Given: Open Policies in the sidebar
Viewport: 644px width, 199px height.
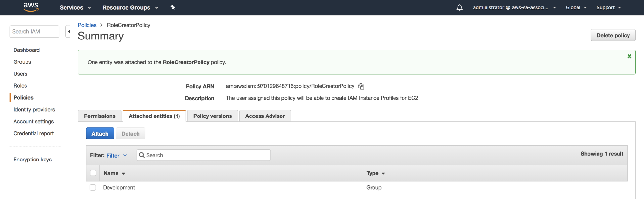Looking at the screenshot, I should coord(23,98).
